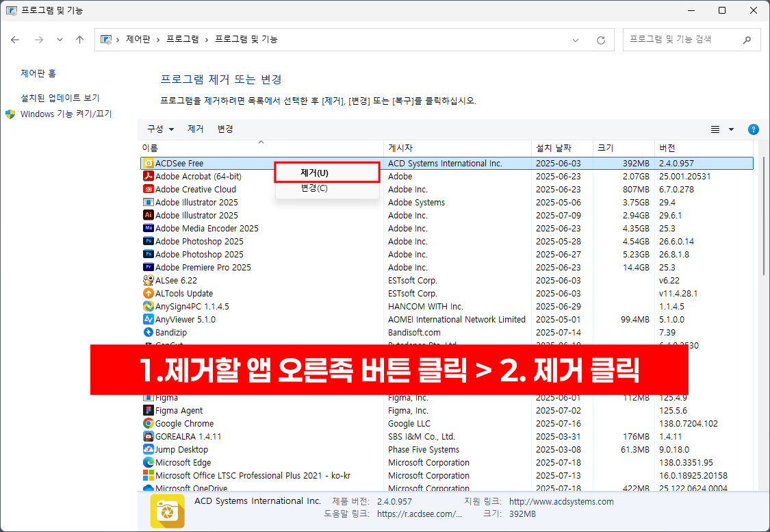Viewport: 770px width, 532px height.
Task: Click the refresh icon in address bar
Action: click(x=600, y=40)
